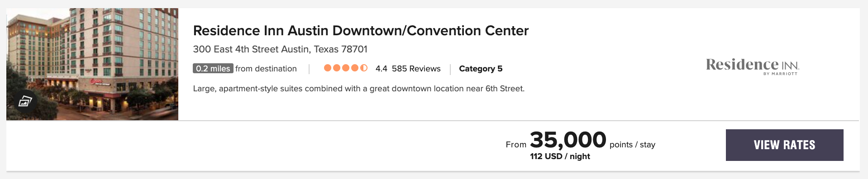Click the 'From' price label

[x=516, y=145]
